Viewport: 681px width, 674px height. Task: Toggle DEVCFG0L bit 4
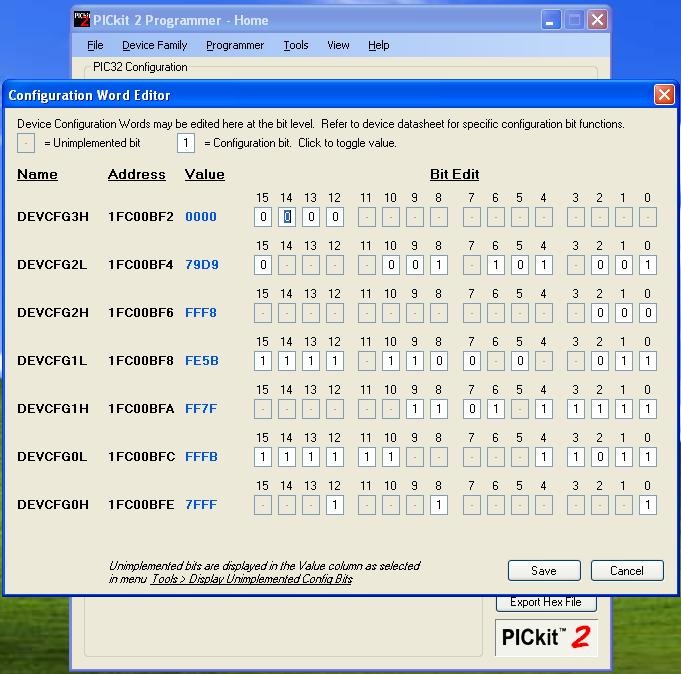543,457
